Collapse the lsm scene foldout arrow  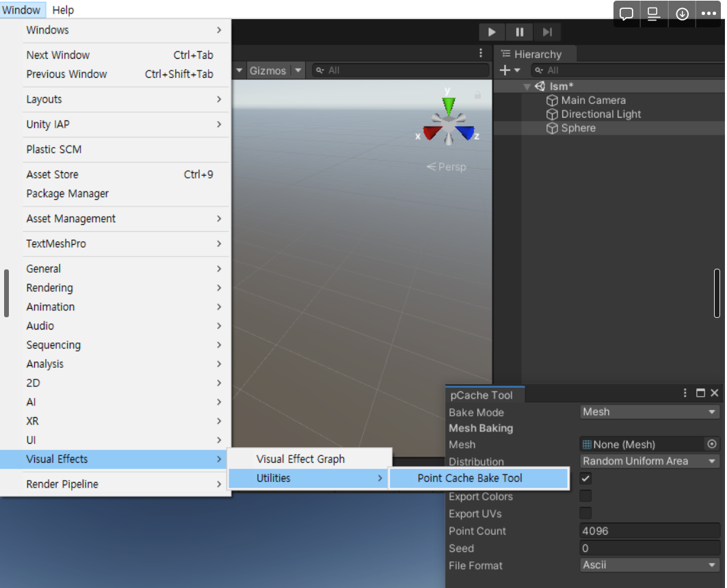click(x=527, y=87)
